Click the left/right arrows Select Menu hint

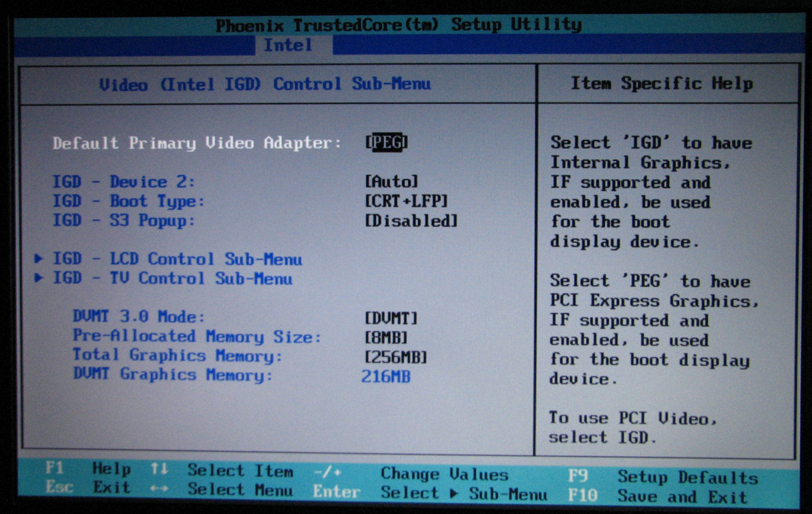[222, 489]
